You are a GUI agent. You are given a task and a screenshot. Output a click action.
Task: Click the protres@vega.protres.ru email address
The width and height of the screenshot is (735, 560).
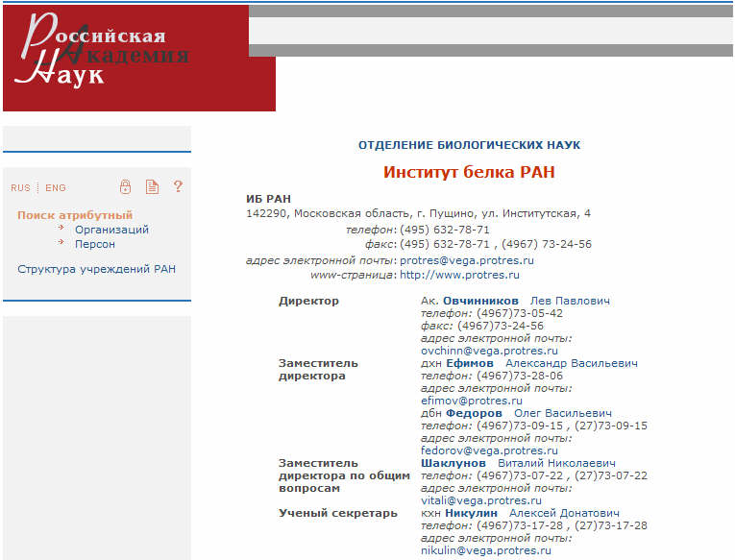click(x=467, y=260)
